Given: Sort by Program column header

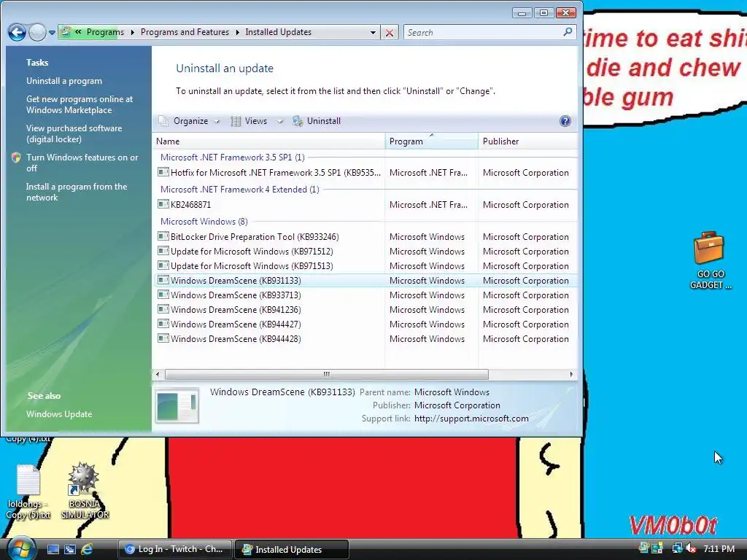Looking at the screenshot, I should 432,141.
